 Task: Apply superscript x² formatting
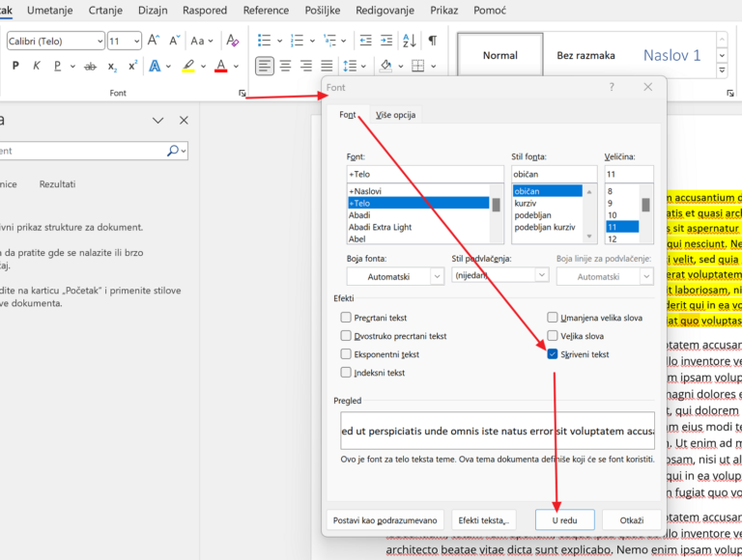133,66
